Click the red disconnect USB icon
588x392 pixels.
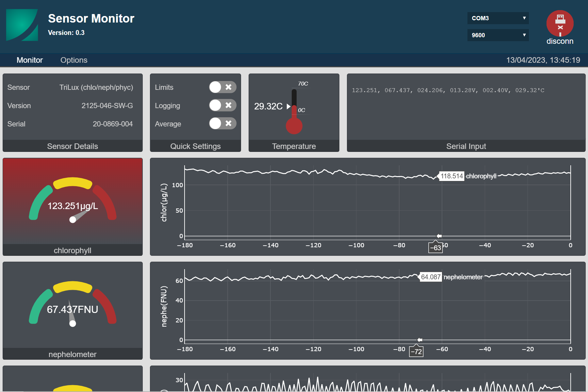[x=560, y=24]
